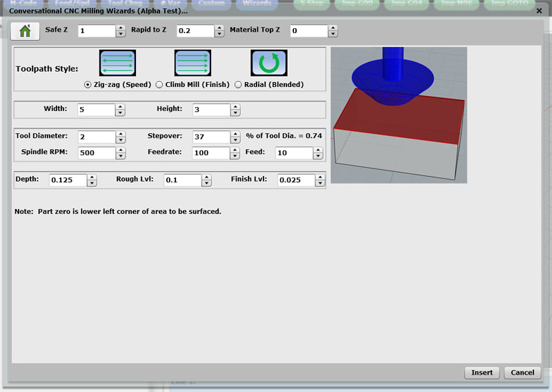
Task: Decrease the Stepover percentage
Action: pyautogui.click(x=235, y=140)
